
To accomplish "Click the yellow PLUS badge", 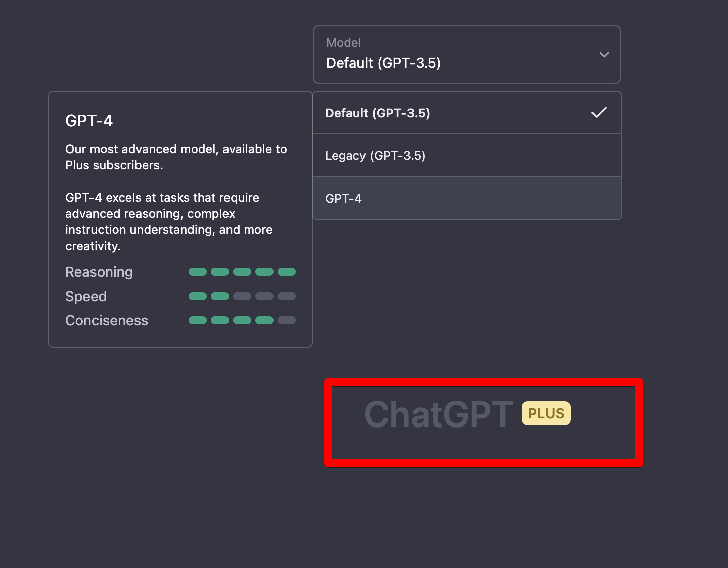I will coord(546,413).
